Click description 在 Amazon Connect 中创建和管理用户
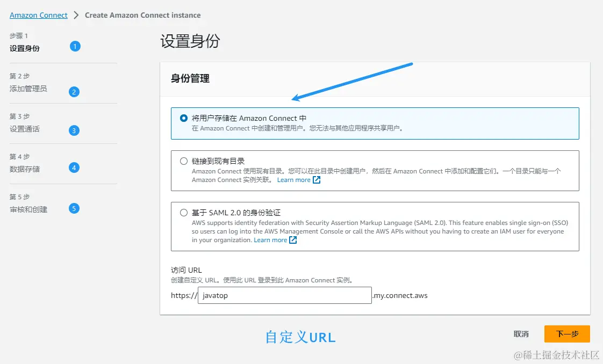Image resolution: width=603 pixels, height=364 pixels. pos(297,128)
